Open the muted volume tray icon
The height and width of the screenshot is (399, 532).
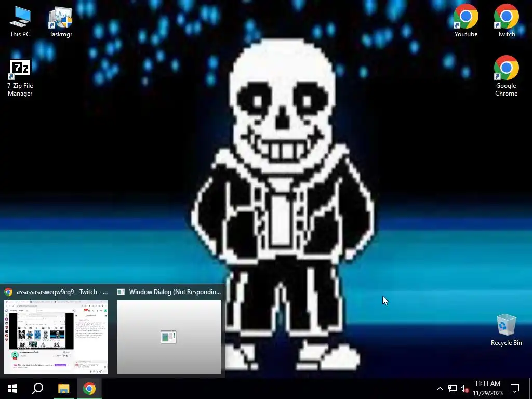(x=465, y=389)
